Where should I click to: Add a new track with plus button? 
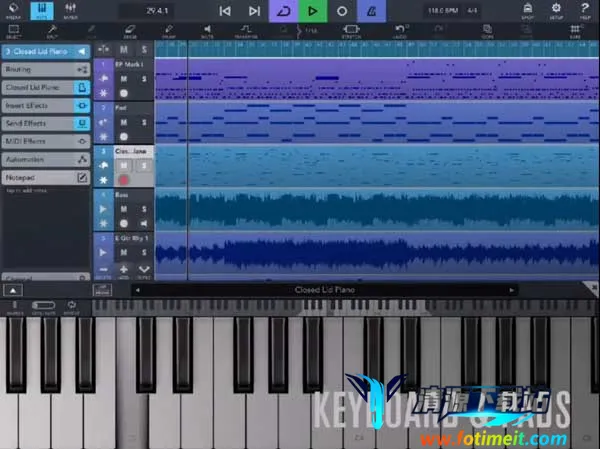pos(124,271)
